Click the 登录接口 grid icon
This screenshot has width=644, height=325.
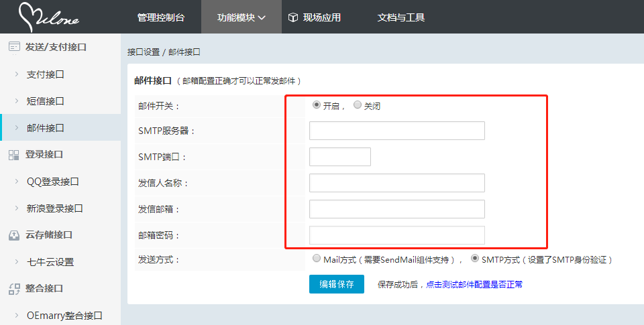(x=14, y=155)
